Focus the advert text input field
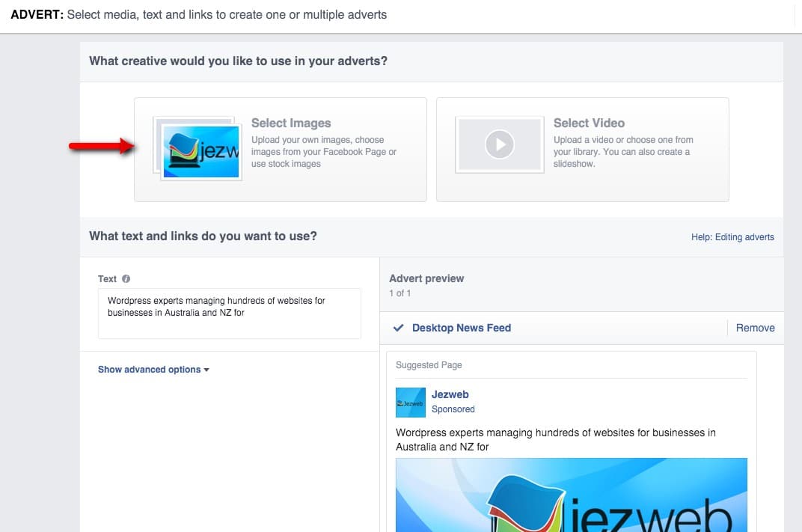The image size is (802, 532). (229, 313)
